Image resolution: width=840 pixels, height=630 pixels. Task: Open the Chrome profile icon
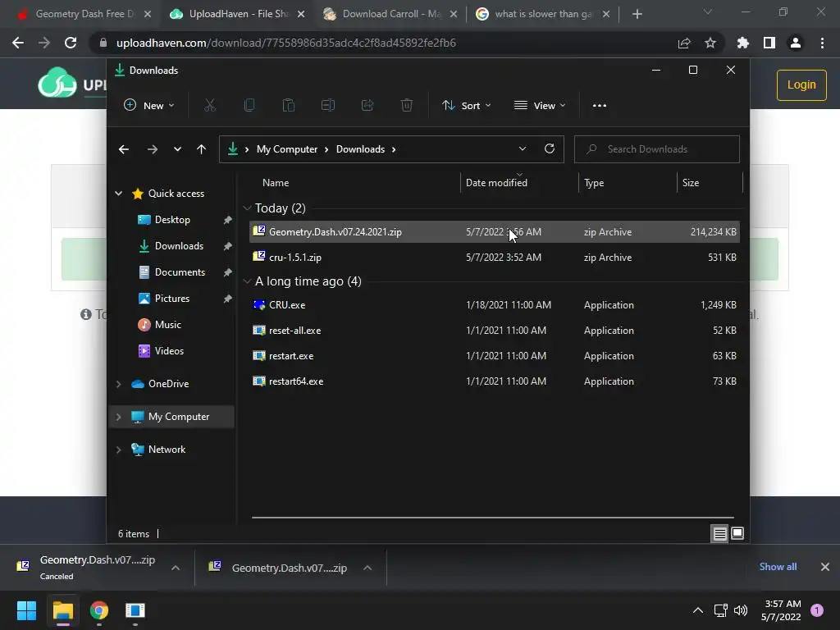[796, 43]
